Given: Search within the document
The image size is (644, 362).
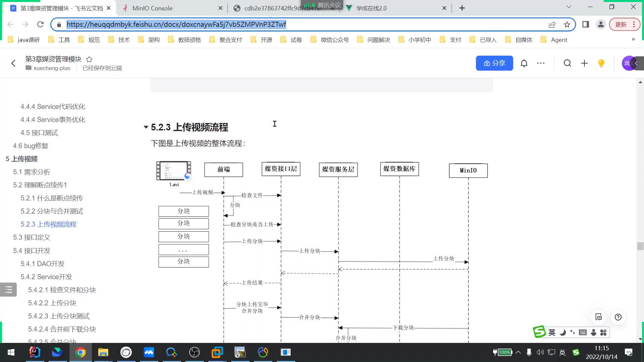Looking at the screenshot, I should click(567, 63).
